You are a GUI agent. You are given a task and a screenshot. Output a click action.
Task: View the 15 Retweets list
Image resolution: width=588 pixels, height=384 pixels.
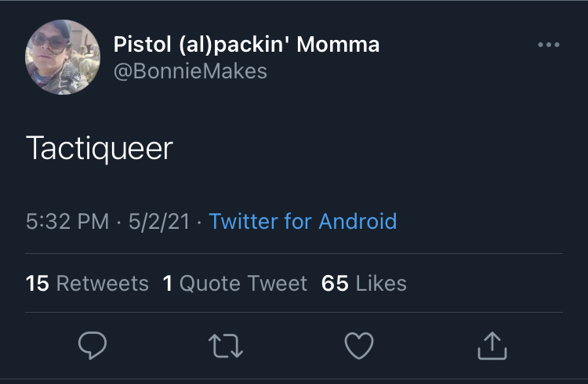point(87,283)
